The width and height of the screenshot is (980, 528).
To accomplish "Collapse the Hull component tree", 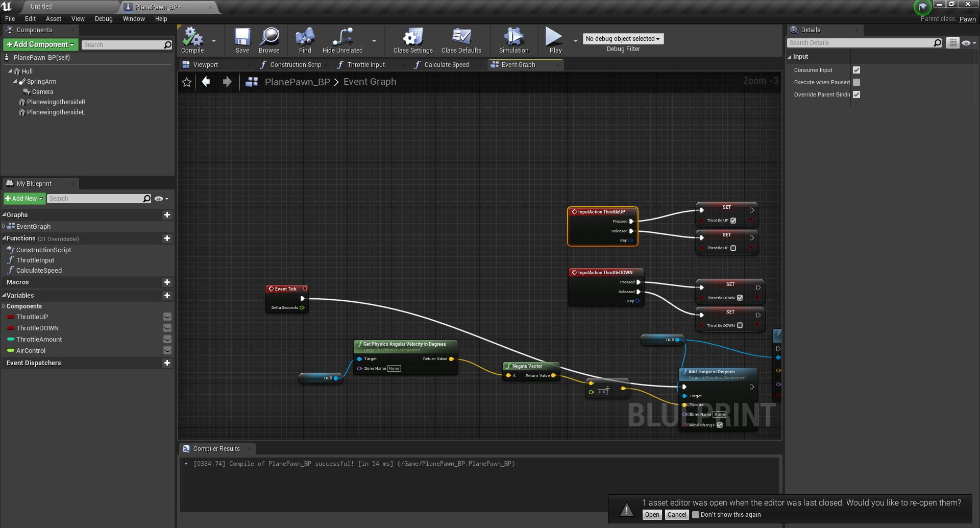I will 10,71.
